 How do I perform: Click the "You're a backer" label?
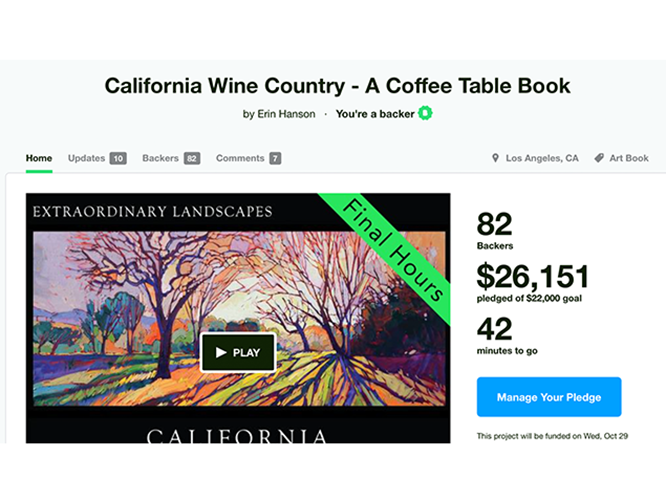(375, 114)
